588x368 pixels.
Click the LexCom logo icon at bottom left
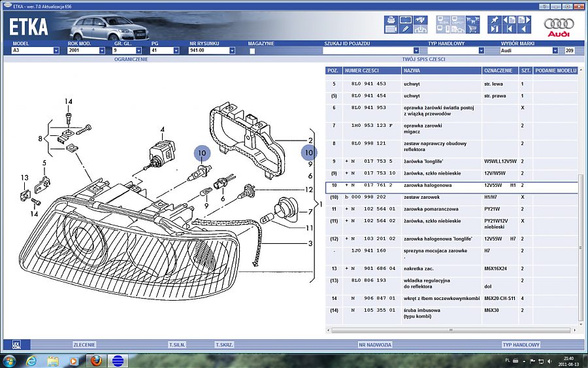[16, 344]
